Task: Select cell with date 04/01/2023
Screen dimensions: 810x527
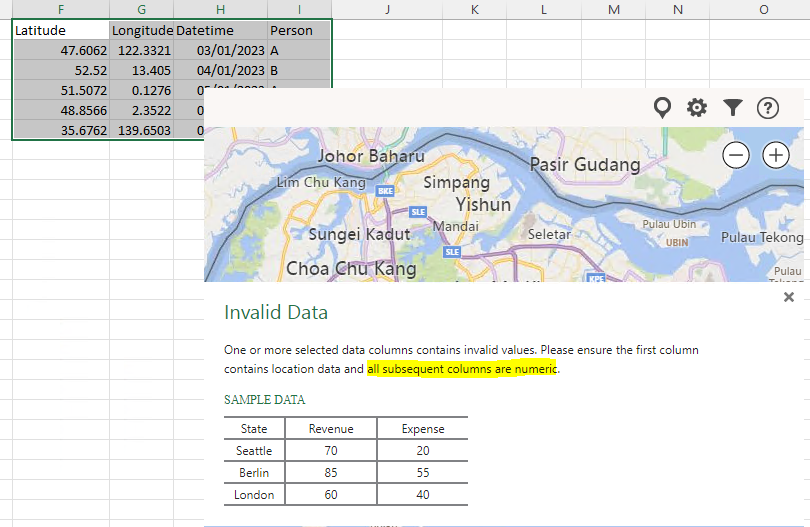Action: 221,70
